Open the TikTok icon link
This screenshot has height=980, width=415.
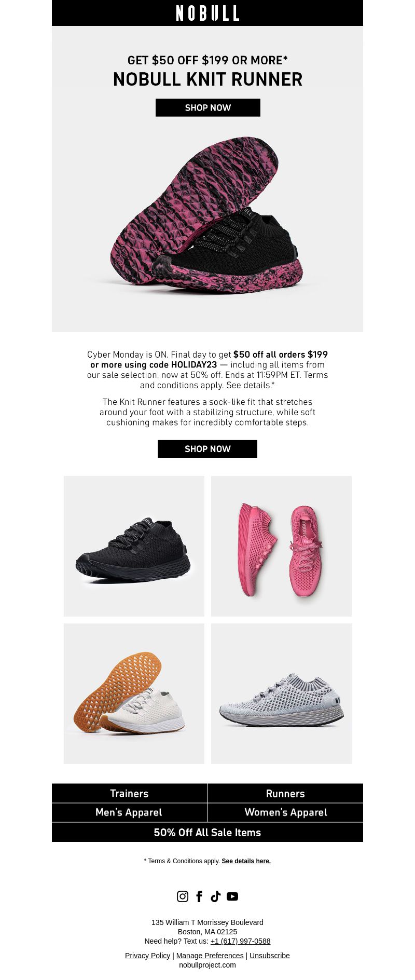(x=216, y=896)
